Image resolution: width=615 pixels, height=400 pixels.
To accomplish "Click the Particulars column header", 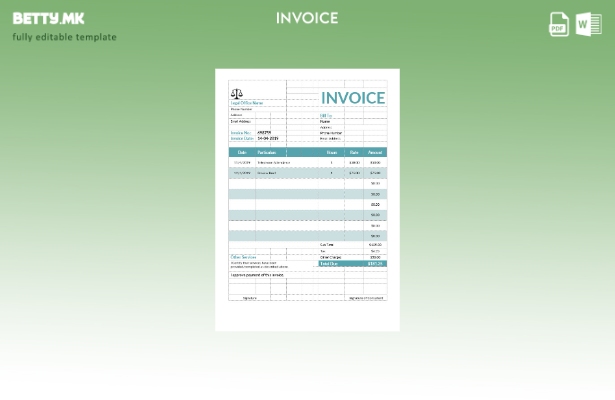I will [x=267, y=152].
